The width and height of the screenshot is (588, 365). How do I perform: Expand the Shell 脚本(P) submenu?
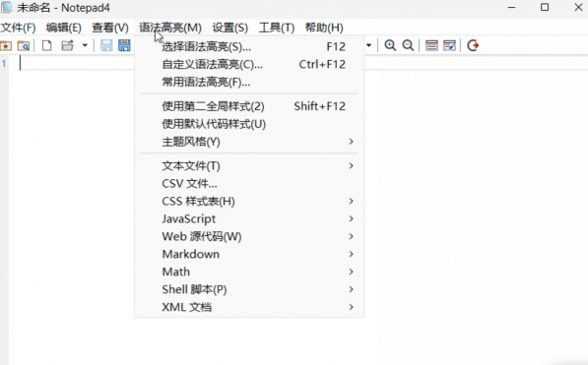pyautogui.click(x=249, y=289)
